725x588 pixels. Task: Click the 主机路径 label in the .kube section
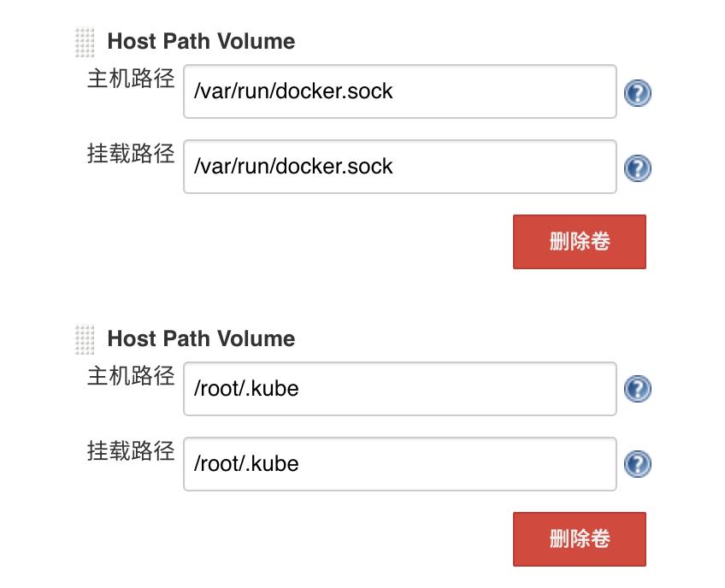click(131, 375)
